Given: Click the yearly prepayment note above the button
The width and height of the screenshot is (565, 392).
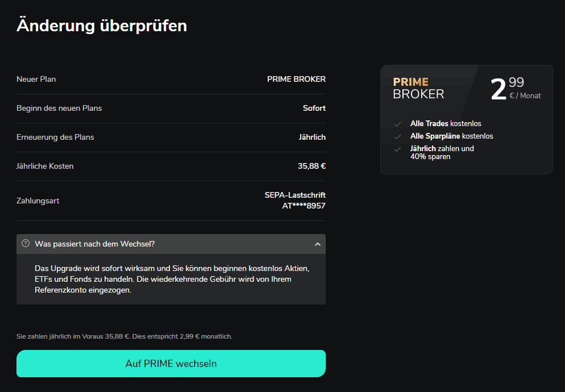Looking at the screenshot, I should [124, 336].
